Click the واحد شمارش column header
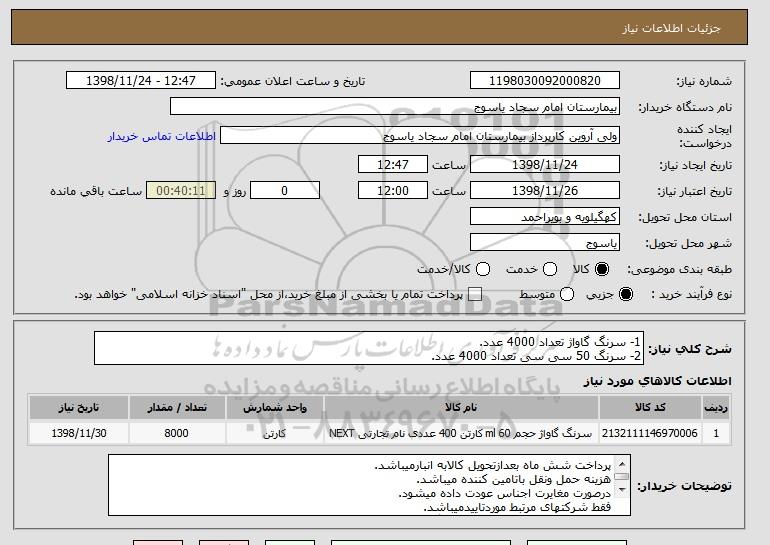This screenshot has height=545, width=770. pyautogui.click(x=275, y=408)
